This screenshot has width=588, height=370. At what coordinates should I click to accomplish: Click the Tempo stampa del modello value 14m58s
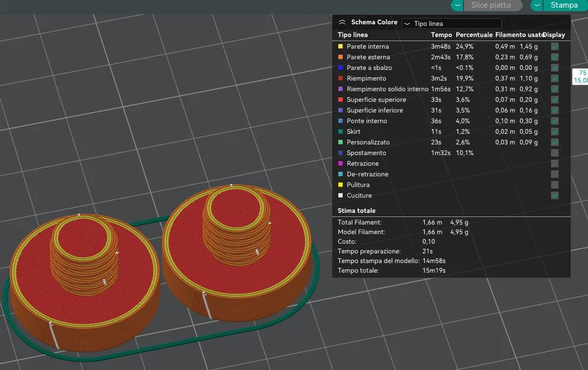(434, 261)
